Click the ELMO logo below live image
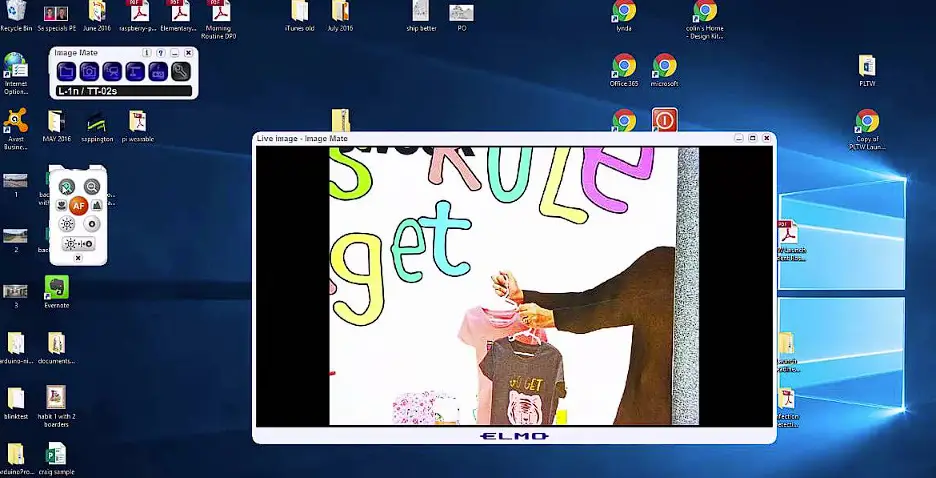 point(514,436)
